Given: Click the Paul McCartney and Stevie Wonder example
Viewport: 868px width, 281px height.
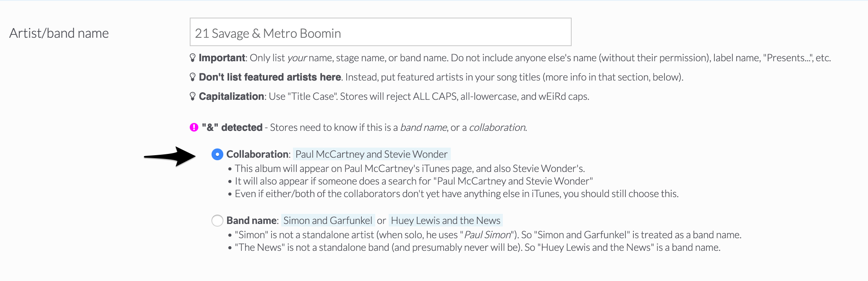Looking at the screenshot, I should click(371, 154).
